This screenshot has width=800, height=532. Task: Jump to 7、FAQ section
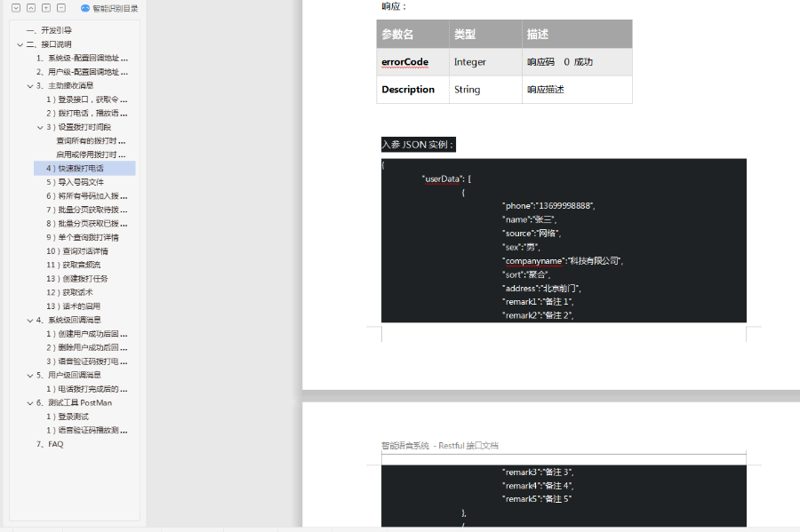pos(50,444)
